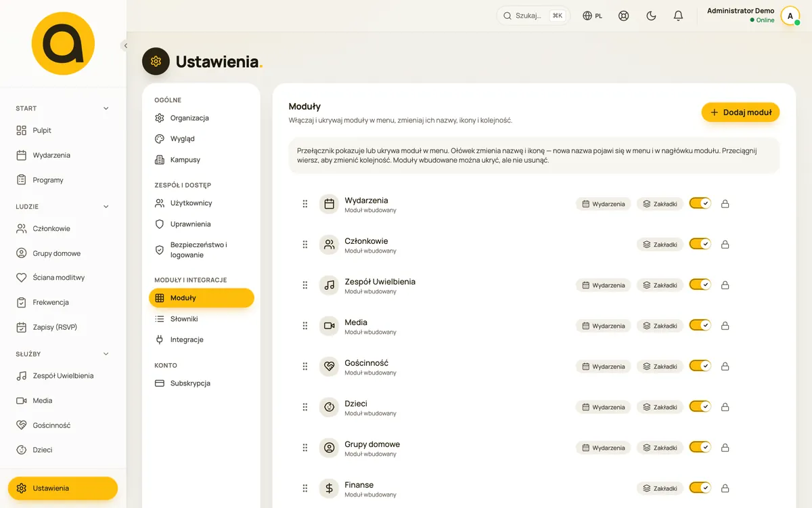812x508 pixels.
Task: Go to Programy in the sidebar
Action: point(63,180)
